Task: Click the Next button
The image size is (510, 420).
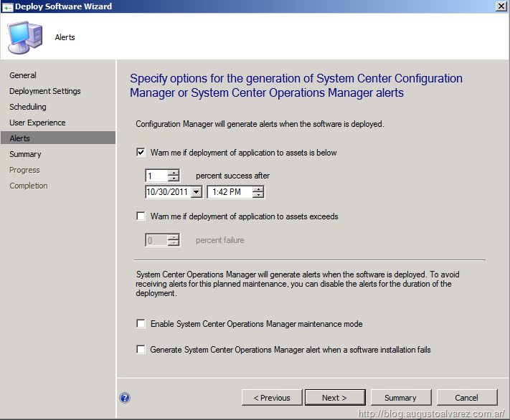Action: [334, 398]
